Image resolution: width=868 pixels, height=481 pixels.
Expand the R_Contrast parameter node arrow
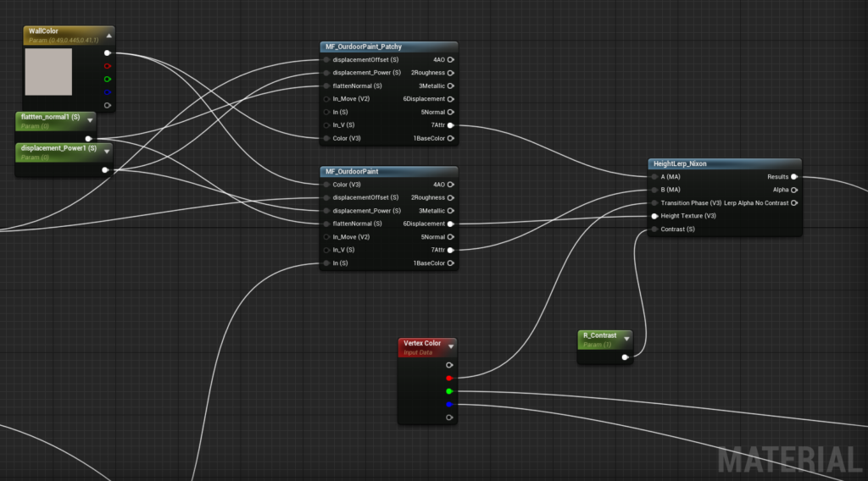point(626,339)
